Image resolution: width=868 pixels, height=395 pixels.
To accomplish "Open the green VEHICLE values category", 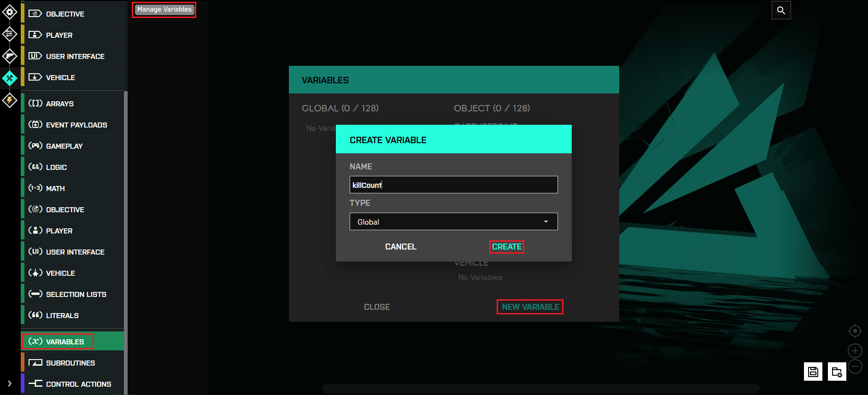I will [x=72, y=273].
